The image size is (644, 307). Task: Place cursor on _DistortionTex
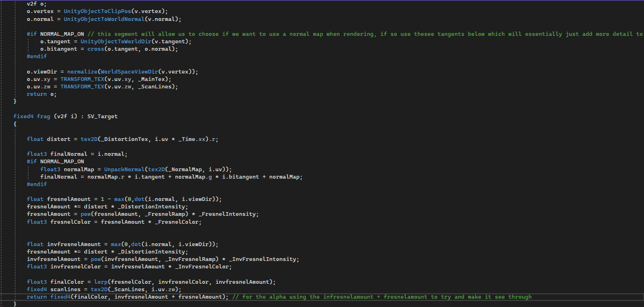[121, 139]
